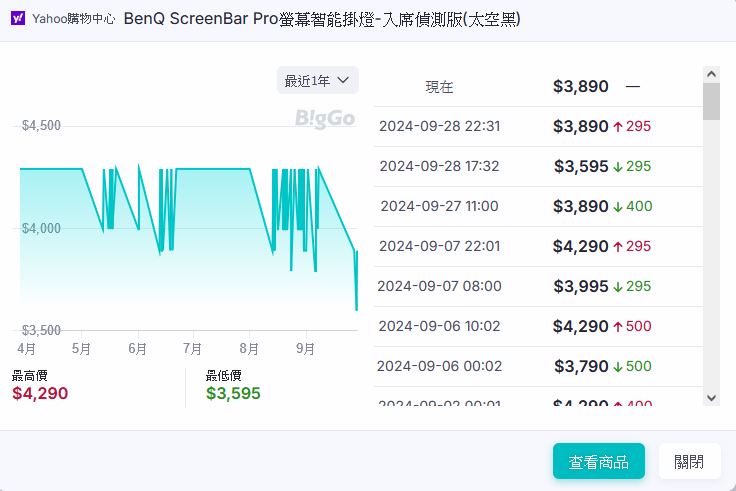
Task: Click the Yahoo購物中心 logo icon
Action: 18,19
